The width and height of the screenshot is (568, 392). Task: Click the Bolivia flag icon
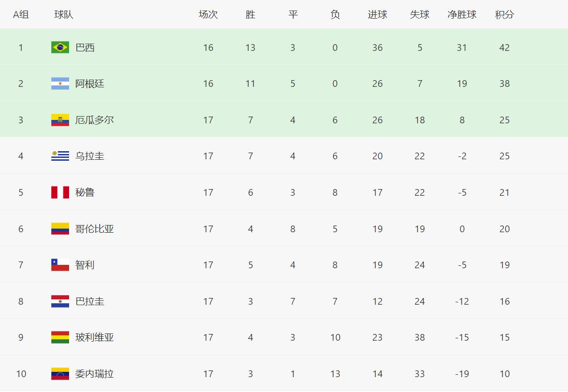pyautogui.click(x=60, y=337)
